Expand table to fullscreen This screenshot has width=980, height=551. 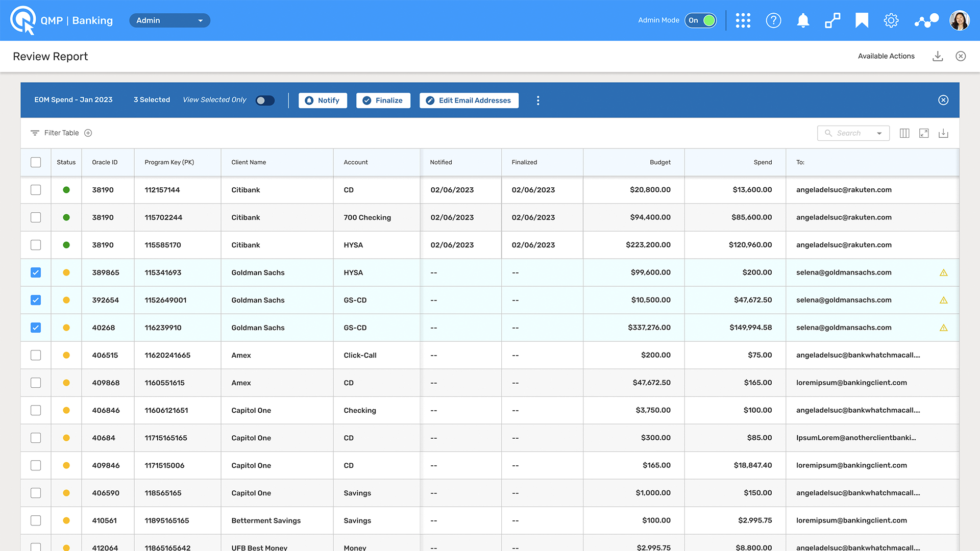(x=924, y=133)
